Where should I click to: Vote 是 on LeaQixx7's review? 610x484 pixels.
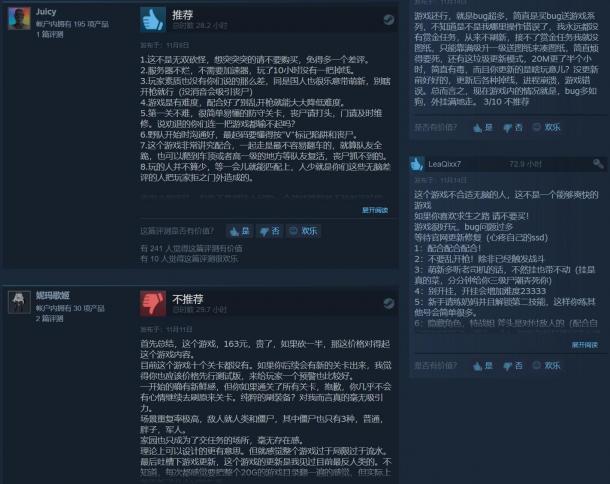tap(483, 366)
